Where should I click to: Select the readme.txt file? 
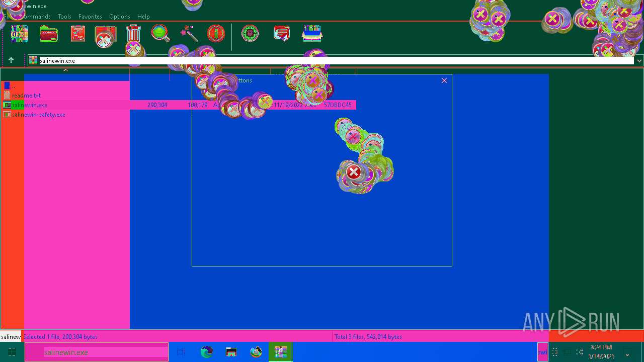(x=26, y=96)
